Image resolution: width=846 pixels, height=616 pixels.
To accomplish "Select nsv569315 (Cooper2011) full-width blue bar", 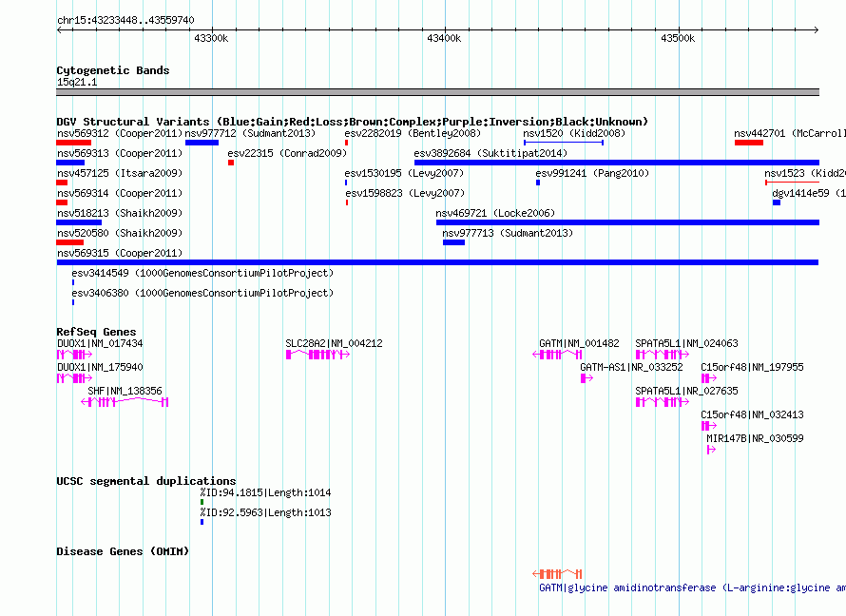I will point(437,262).
